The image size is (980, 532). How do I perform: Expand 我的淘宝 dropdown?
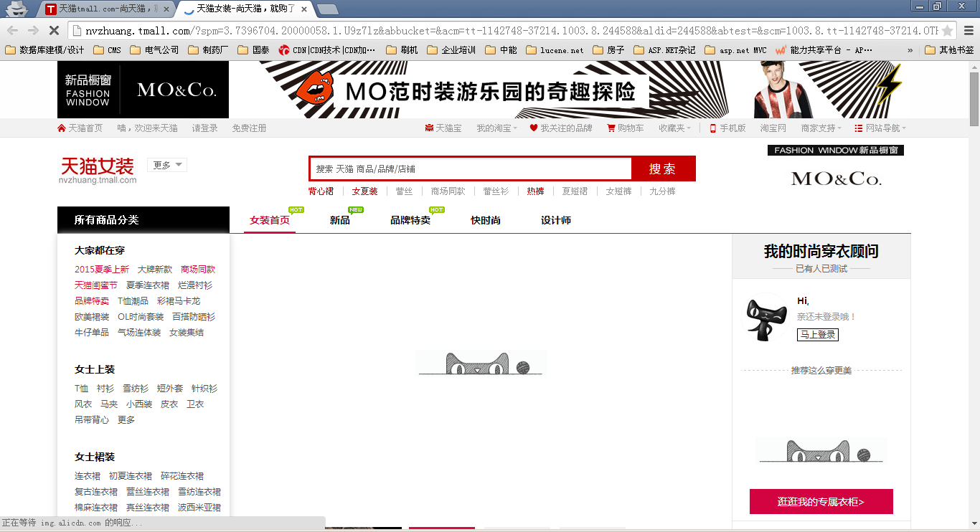pos(496,128)
